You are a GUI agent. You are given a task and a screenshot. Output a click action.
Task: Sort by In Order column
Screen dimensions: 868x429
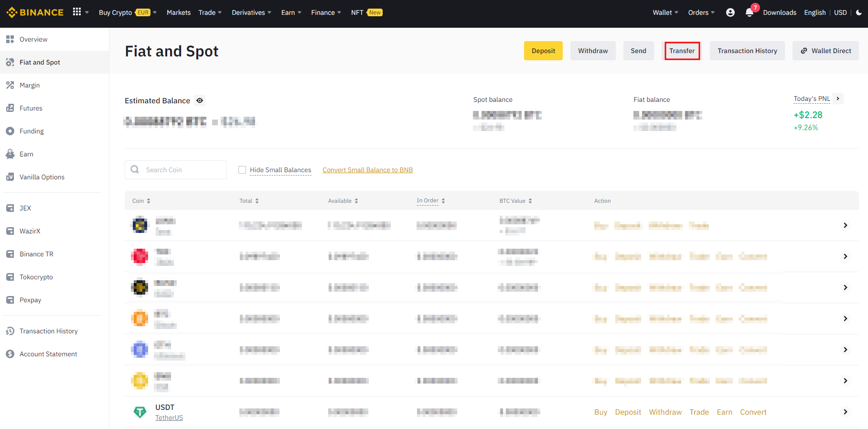point(431,201)
